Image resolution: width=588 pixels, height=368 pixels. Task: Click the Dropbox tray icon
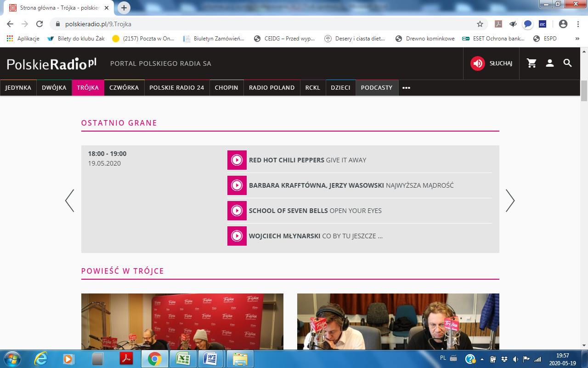(504, 359)
